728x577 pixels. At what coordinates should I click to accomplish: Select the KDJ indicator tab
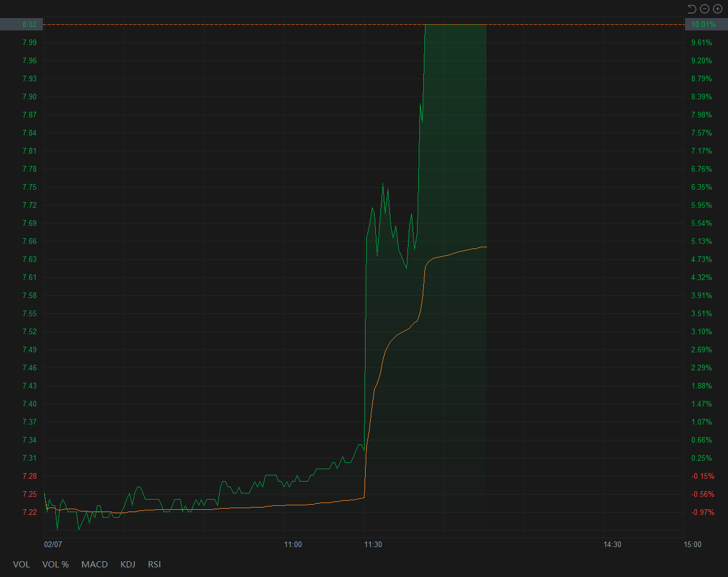pyautogui.click(x=128, y=564)
